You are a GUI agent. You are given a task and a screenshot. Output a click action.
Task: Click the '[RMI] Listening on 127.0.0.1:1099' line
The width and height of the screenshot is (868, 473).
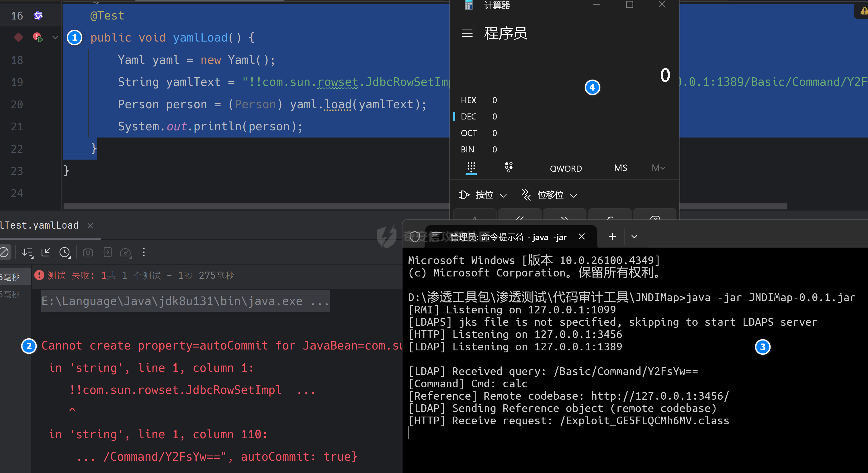pyautogui.click(x=512, y=309)
